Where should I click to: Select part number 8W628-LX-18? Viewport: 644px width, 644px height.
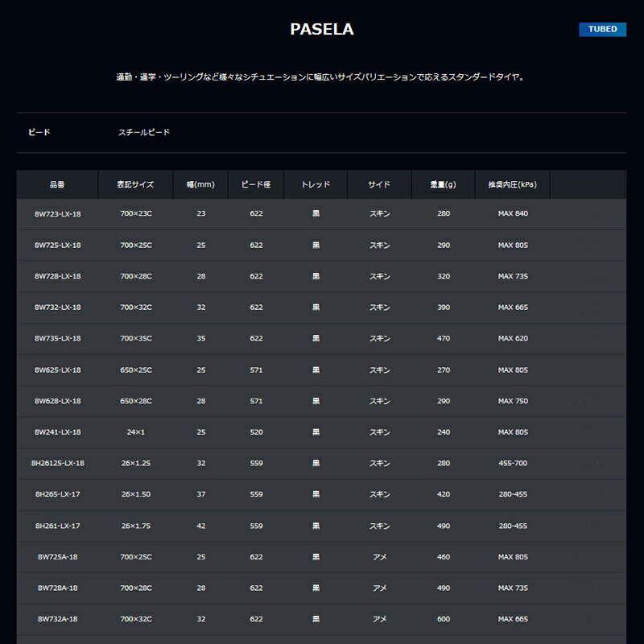pos(57,401)
